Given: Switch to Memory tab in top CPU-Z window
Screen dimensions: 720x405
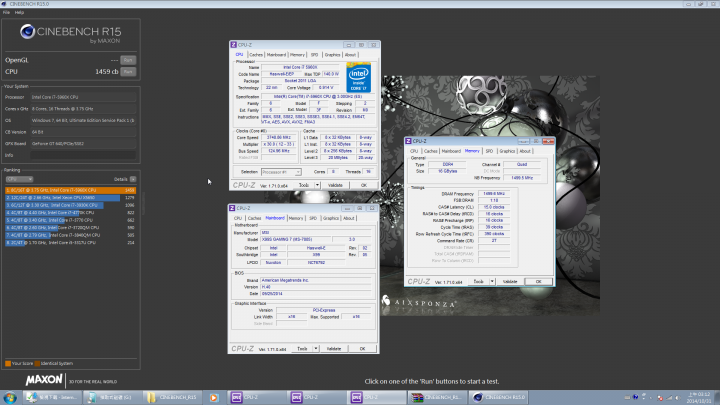Looking at the screenshot, I should click(x=297, y=55).
